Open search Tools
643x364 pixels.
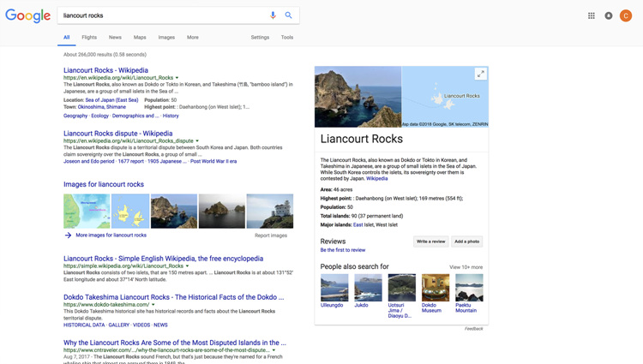click(x=287, y=38)
